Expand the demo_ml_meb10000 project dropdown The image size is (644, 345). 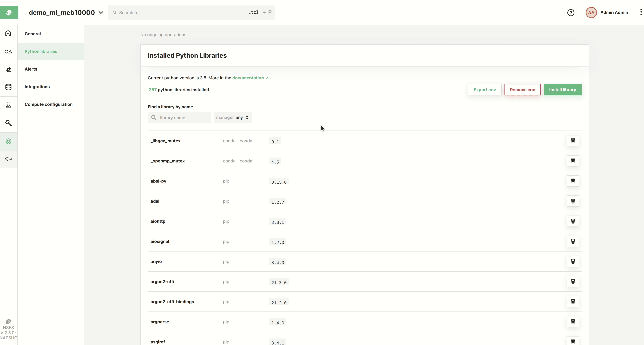coord(101,13)
